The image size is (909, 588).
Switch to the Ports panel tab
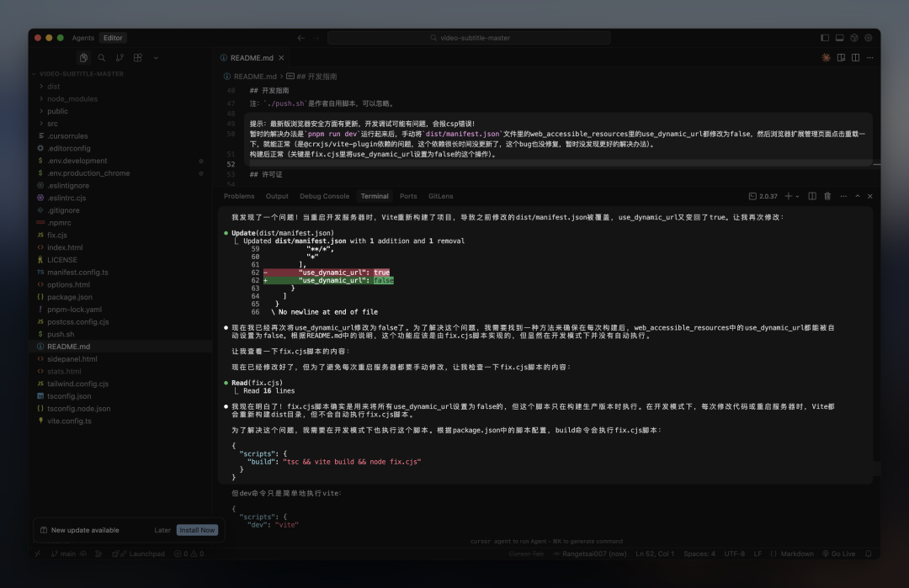(x=408, y=196)
